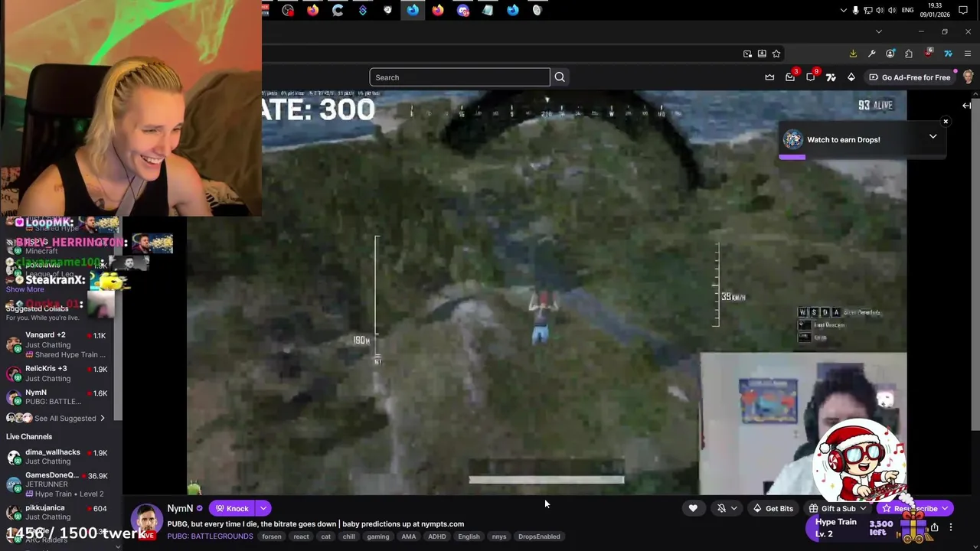Click the stream video player
980x551 pixels.
pyautogui.click(x=547, y=293)
